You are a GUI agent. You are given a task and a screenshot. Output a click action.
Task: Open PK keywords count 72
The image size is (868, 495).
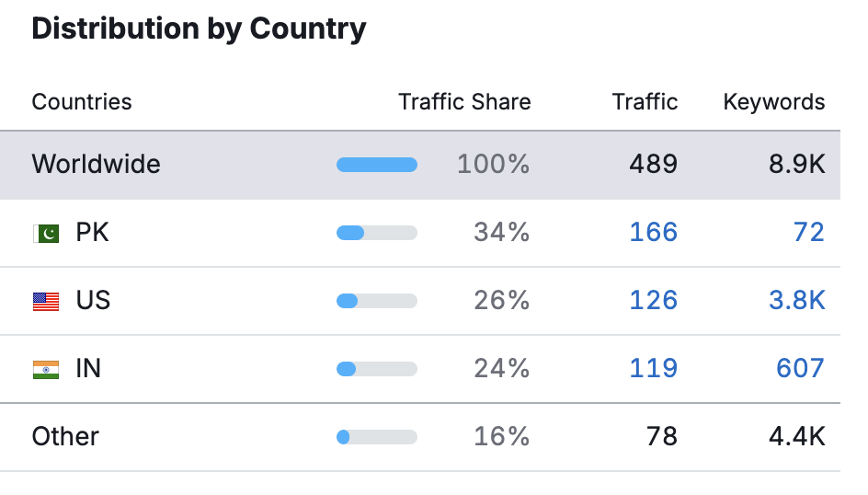tap(808, 233)
